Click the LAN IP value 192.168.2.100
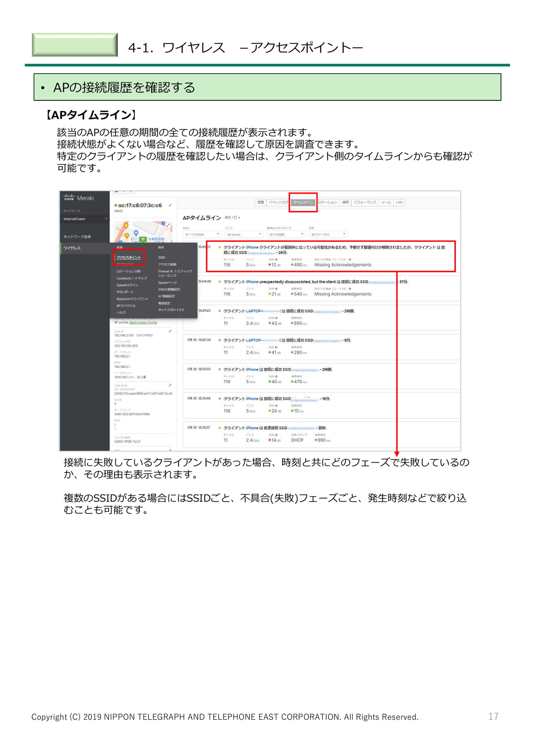The width and height of the screenshot is (535, 756). tap(124, 335)
